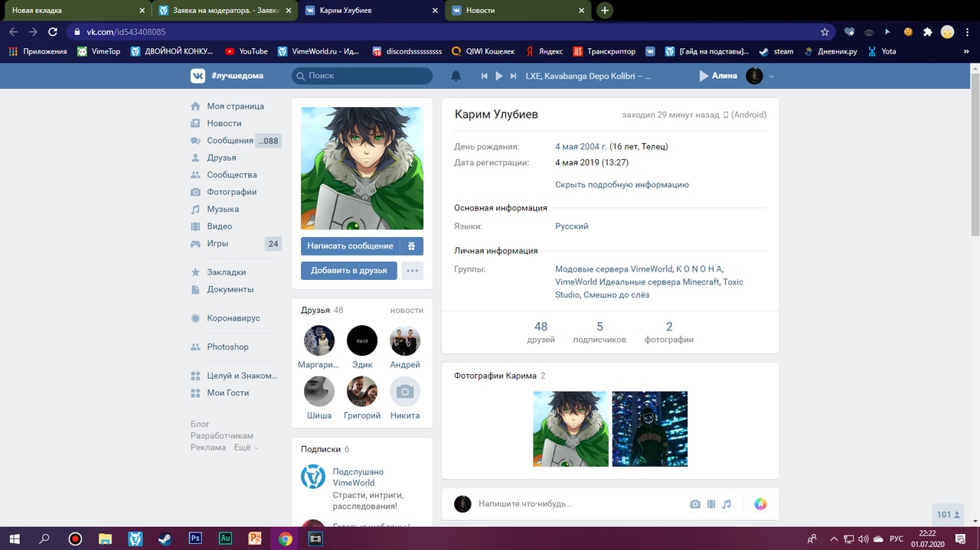Click the search field Поиск
Viewport: 980px width, 550px height.
362,76
